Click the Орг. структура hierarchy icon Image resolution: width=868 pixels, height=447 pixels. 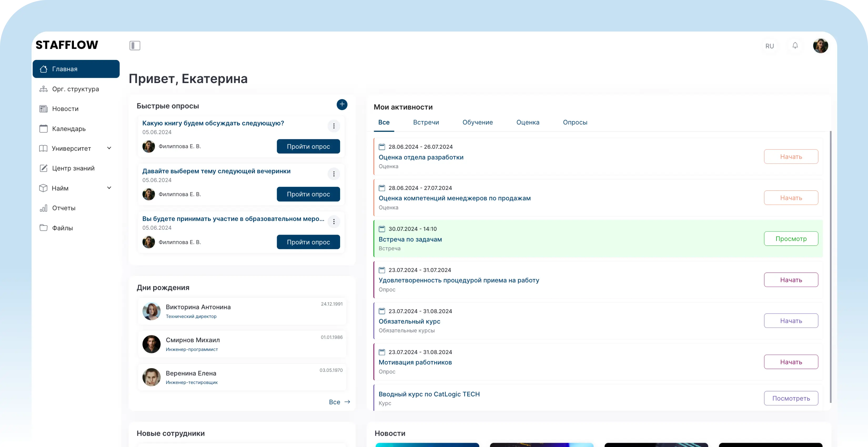43,89
